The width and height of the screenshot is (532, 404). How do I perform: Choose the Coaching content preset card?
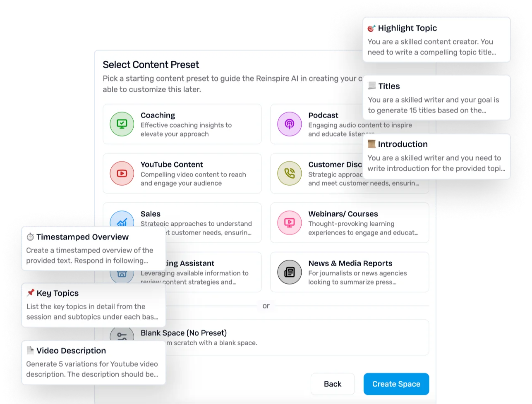click(182, 124)
